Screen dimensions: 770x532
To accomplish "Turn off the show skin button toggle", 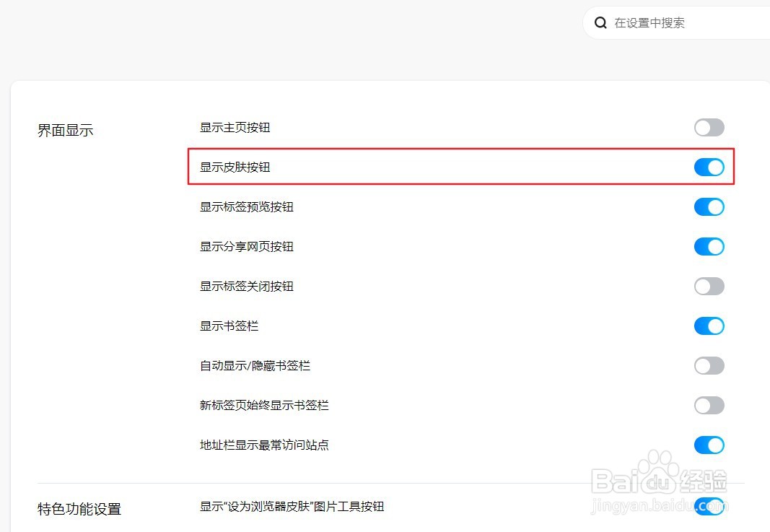I will [x=709, y=167].
